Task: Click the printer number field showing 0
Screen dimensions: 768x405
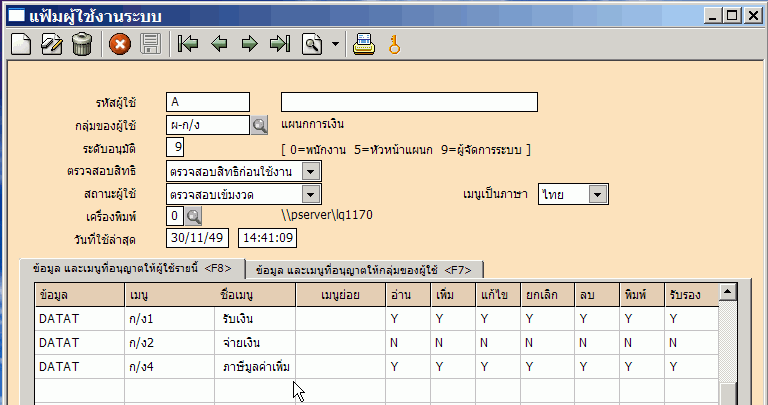Action: (x=175, y=215)
